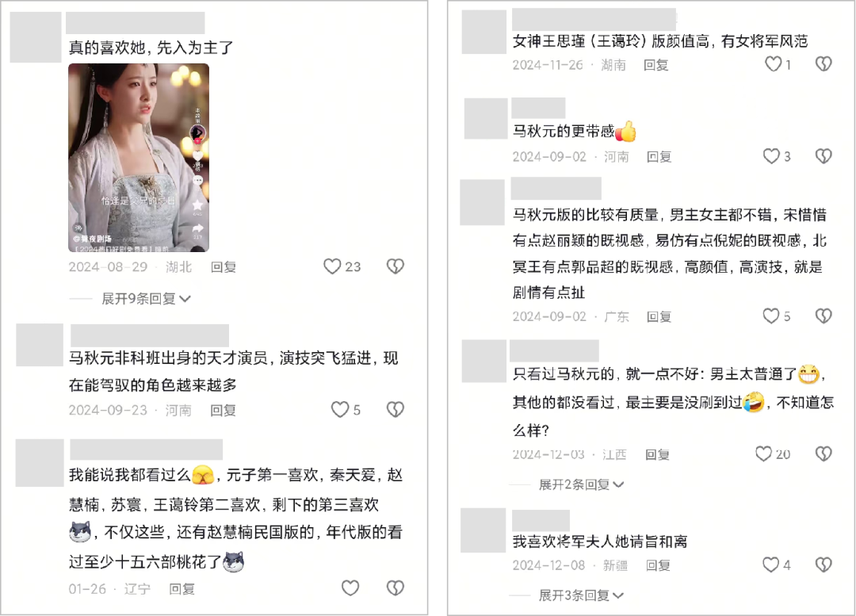Screen dimensions: 856x616
Task: Like the 湖北 comment with 23 likes
Action: pyautogui.click(x=332, y=266)
